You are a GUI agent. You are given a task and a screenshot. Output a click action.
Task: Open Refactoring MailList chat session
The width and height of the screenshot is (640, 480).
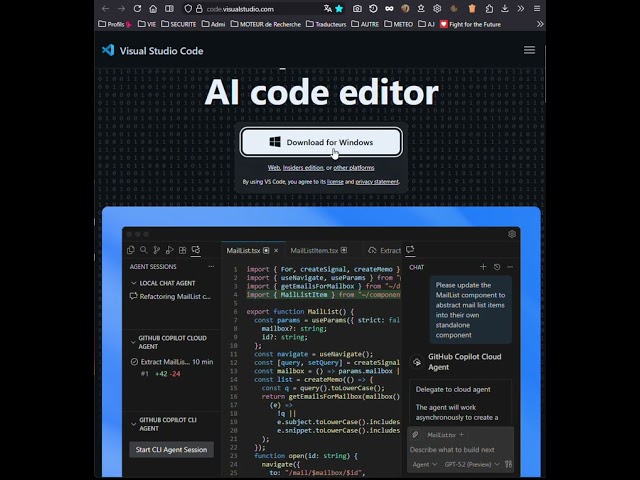tap(170, 296)
